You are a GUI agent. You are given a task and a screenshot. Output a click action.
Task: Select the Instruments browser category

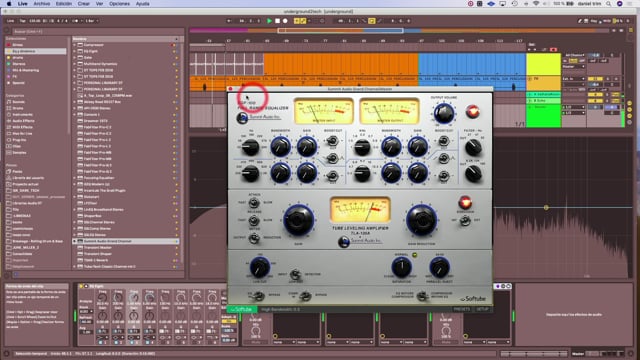pyautogui.click(x=22, y=114)
